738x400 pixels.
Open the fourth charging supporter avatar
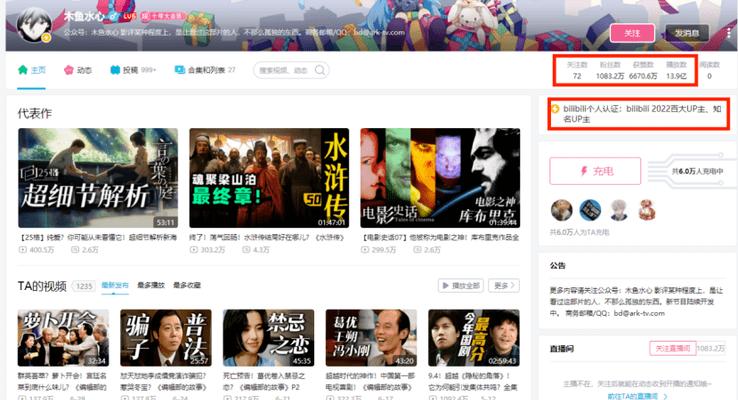(x=648, y=210)
